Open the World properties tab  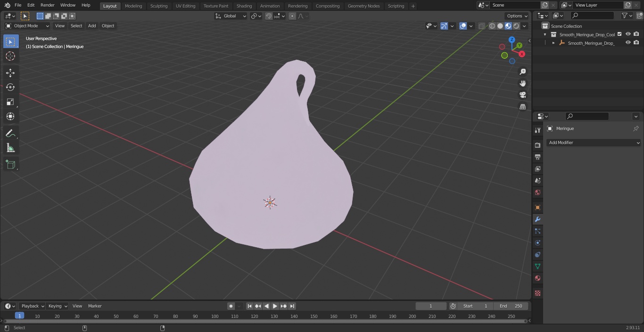tap(537, 192)
